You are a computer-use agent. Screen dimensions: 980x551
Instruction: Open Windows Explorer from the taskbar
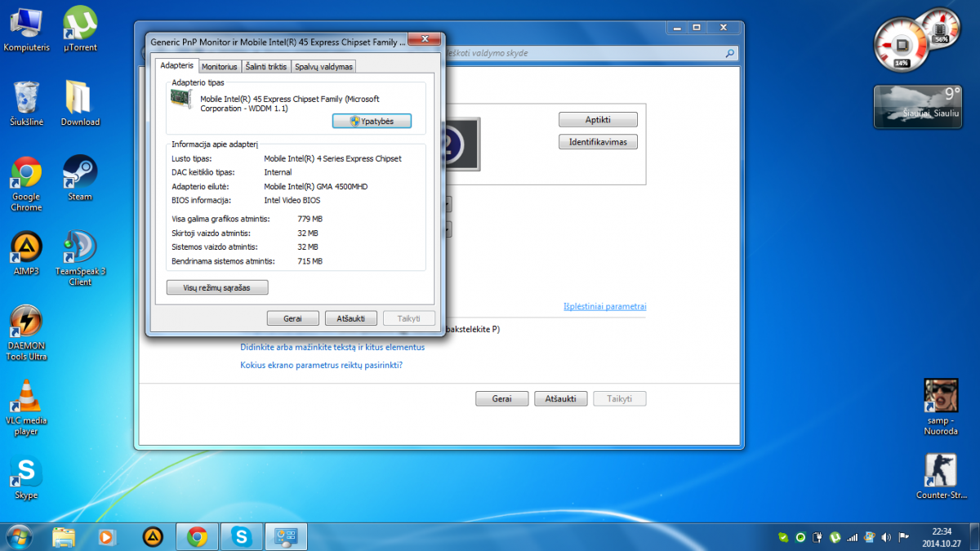[63, 536]
